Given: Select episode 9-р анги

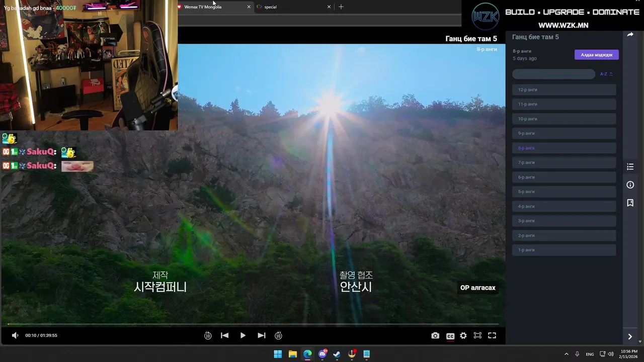Looking at the screenshot, I should pyautogui.click(x=564, y=134).
